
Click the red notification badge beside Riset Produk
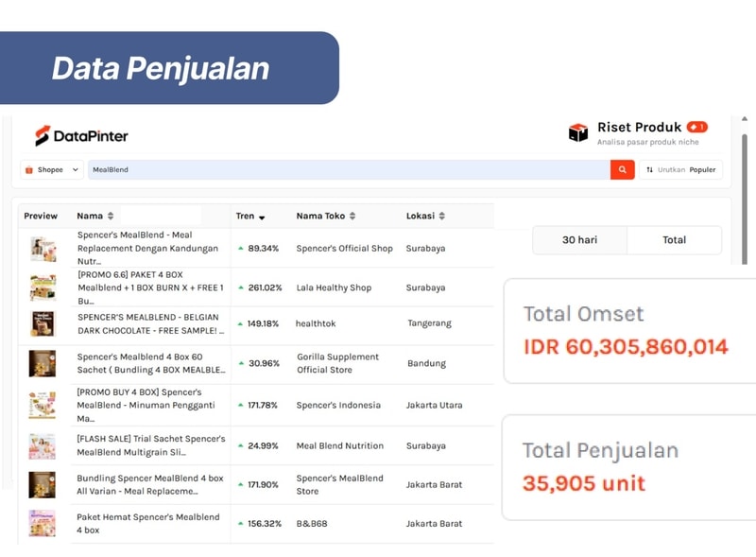697,127
